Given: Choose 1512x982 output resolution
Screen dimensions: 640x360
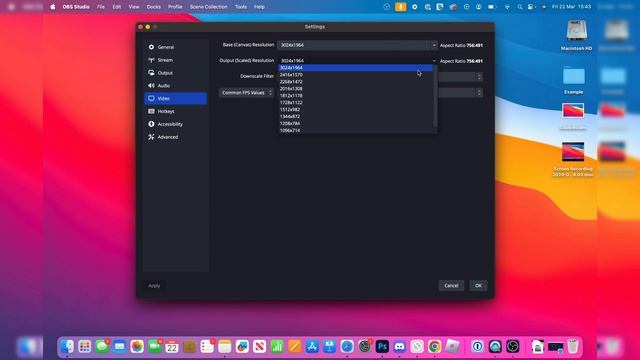Looking at the screenshot, I should tap(356, 109).
